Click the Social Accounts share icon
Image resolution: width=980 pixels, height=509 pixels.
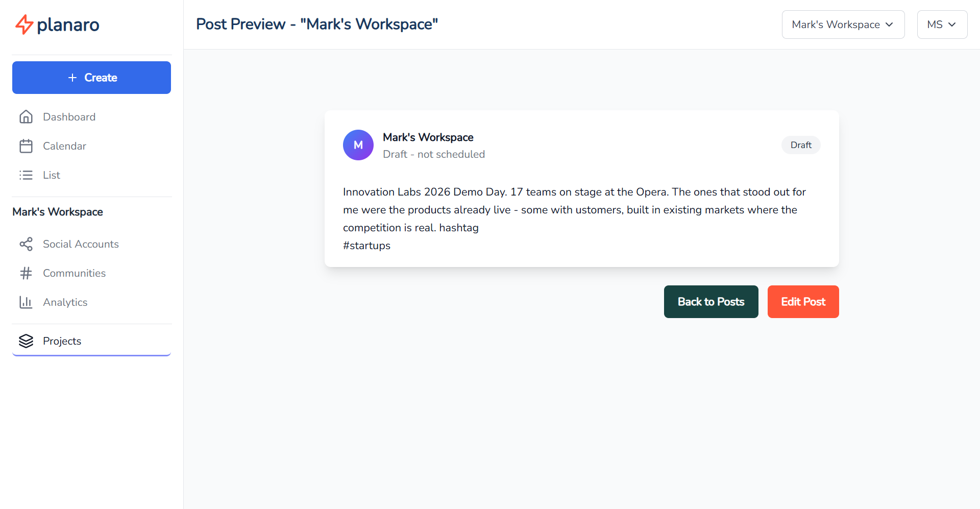pyautogui.click(x=26, y=244)
